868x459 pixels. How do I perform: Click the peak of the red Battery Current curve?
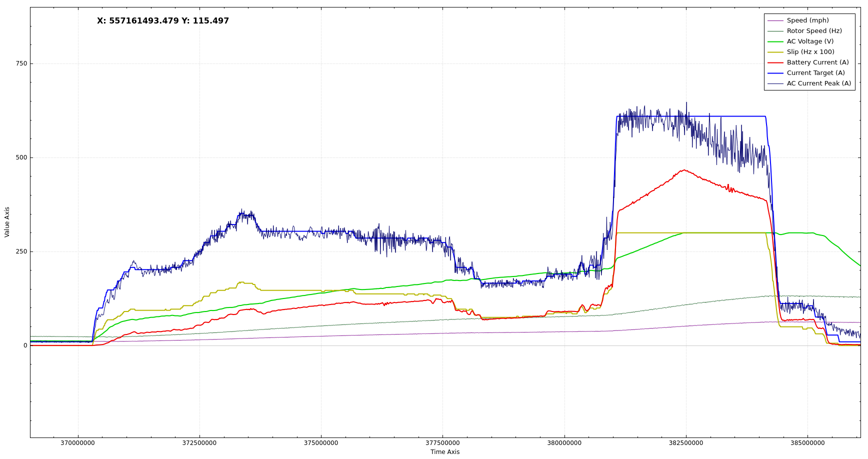click(x=684, y=170)
